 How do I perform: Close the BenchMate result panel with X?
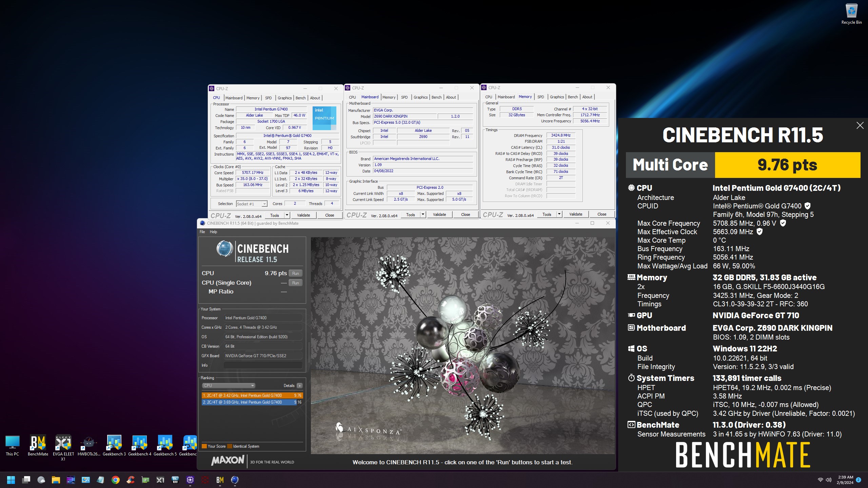point(860,125)
